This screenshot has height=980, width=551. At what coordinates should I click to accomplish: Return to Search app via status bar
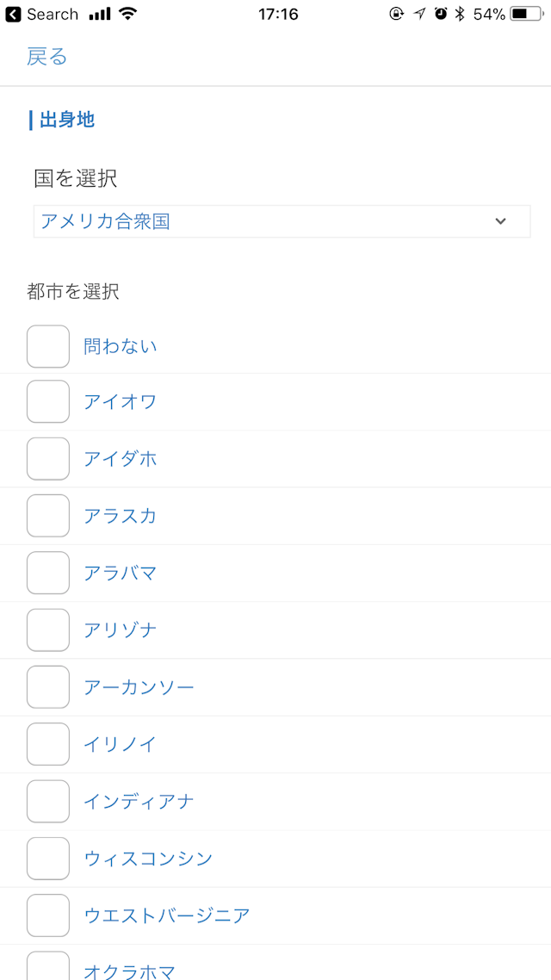point(52,14)
